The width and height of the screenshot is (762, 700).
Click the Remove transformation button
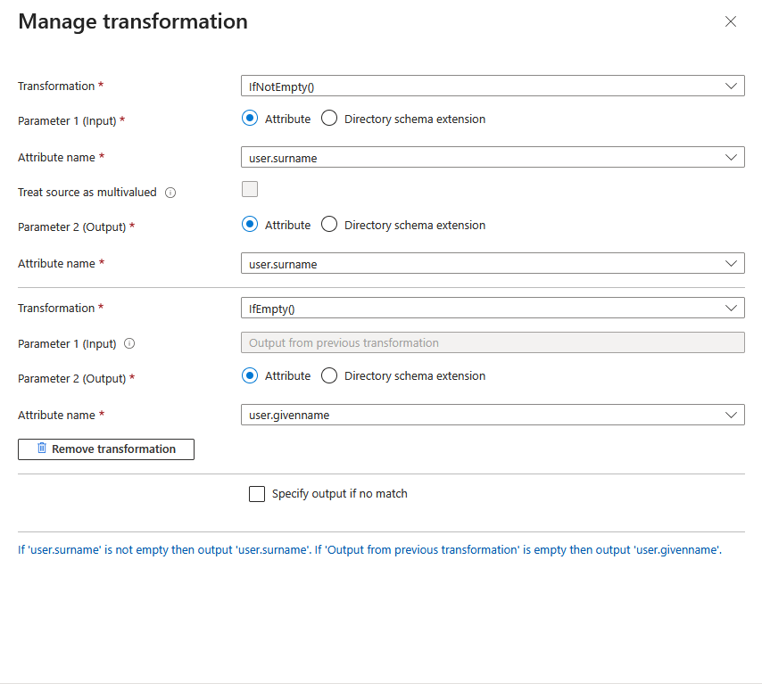106,449
